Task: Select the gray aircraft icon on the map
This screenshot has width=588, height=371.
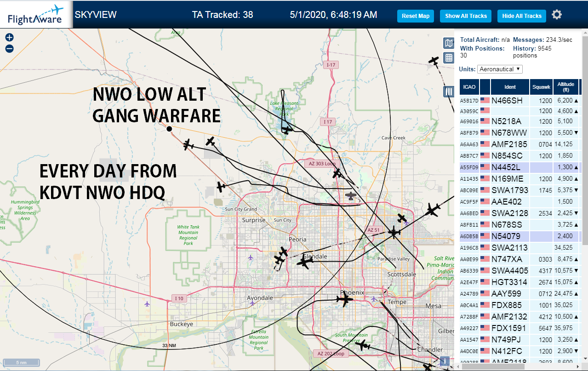Action: [351, 196]
